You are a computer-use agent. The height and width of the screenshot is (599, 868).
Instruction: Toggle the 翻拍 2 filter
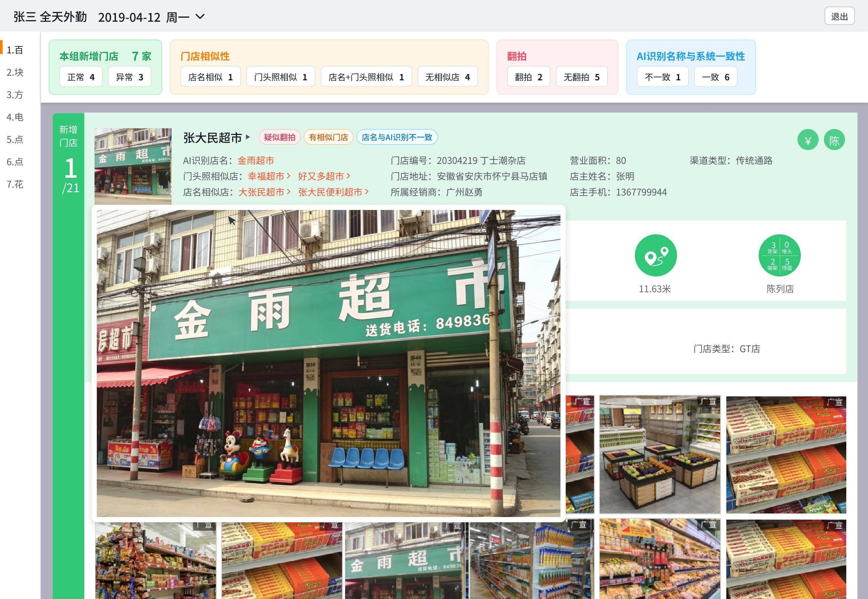(529, 77)
